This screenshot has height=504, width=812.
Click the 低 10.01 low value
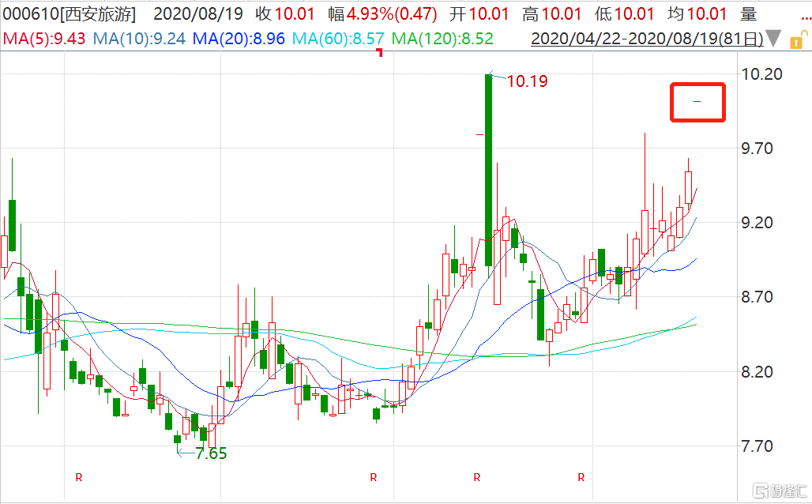pyautogui.click(x=625, y=14)
